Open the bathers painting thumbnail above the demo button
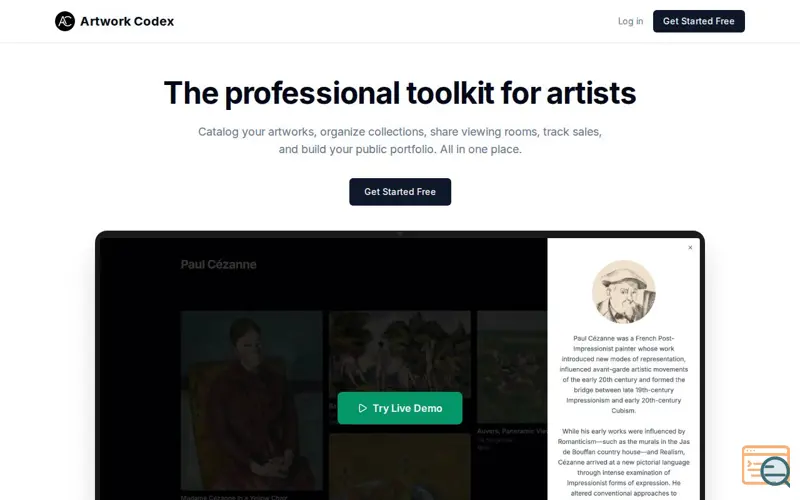The width and height of the screenshot is (800, 500). click(399, 355)
